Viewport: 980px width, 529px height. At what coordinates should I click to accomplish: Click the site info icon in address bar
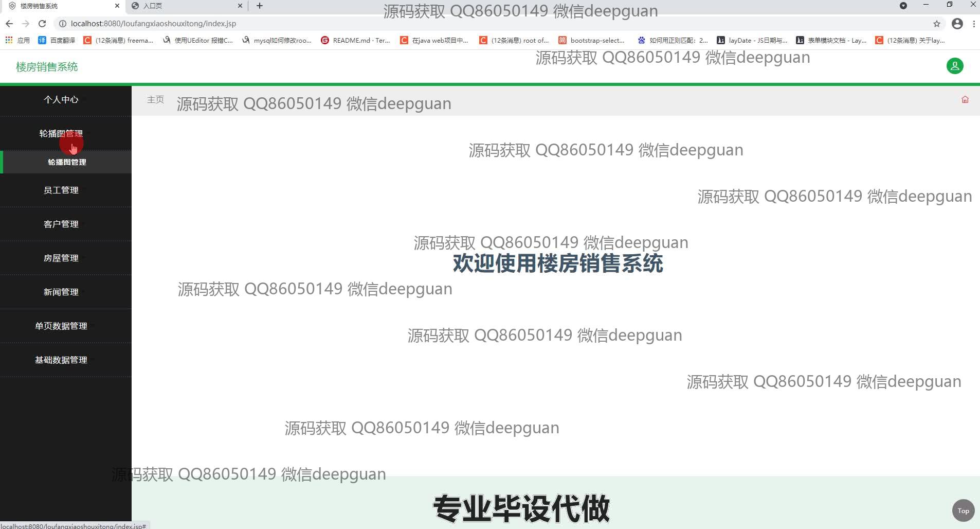pos(62,24)
